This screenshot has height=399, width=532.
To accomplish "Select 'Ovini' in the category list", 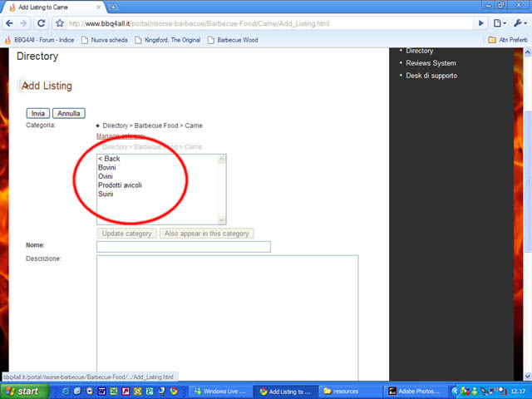I will 157,176.
